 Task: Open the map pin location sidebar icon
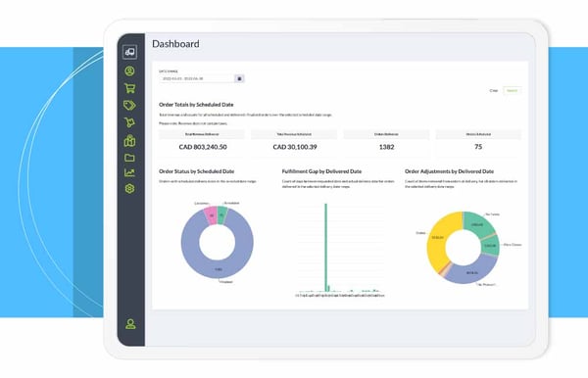coord(129,140)
